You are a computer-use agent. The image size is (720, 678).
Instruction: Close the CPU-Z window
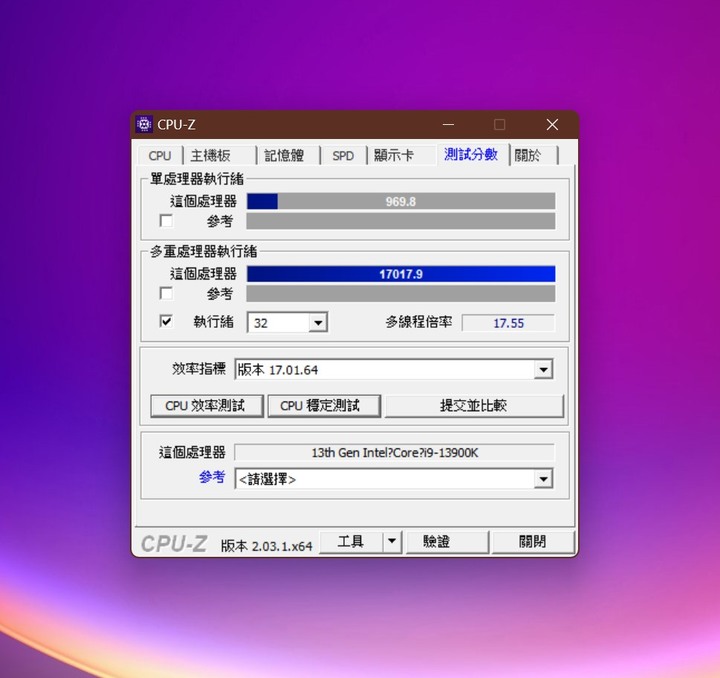552,124
